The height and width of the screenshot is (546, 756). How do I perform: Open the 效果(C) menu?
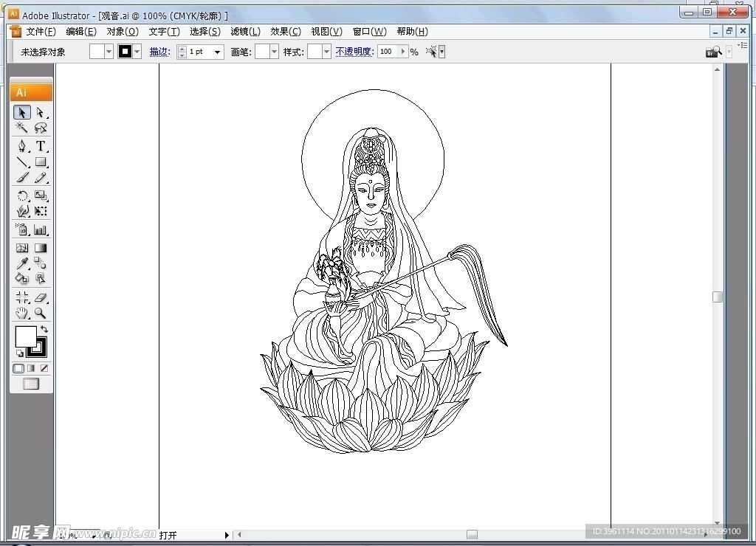point(286,31)
